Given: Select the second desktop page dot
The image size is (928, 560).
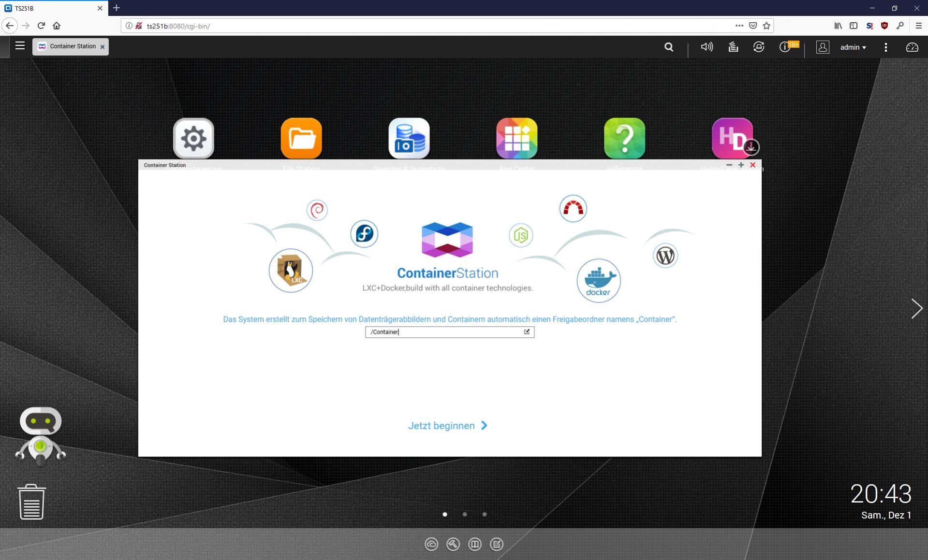Looking at the screenshot, I should tap(465, 514).
